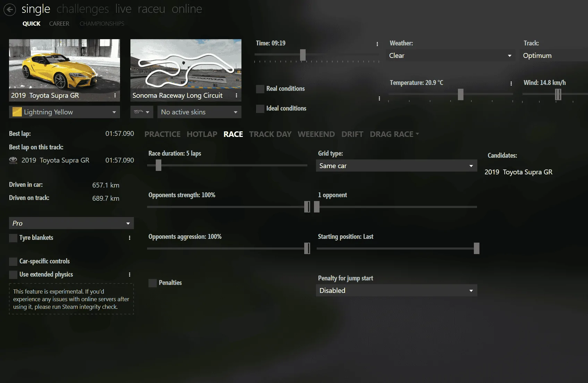This screenshot has height=383, width=588.
Task: Open the Track state dropdown showing Optimum
Action: 554,55
